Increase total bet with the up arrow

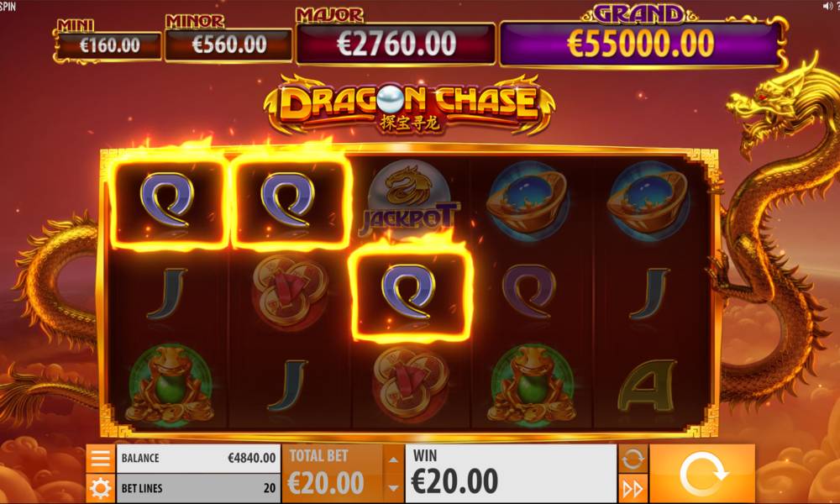393,459
